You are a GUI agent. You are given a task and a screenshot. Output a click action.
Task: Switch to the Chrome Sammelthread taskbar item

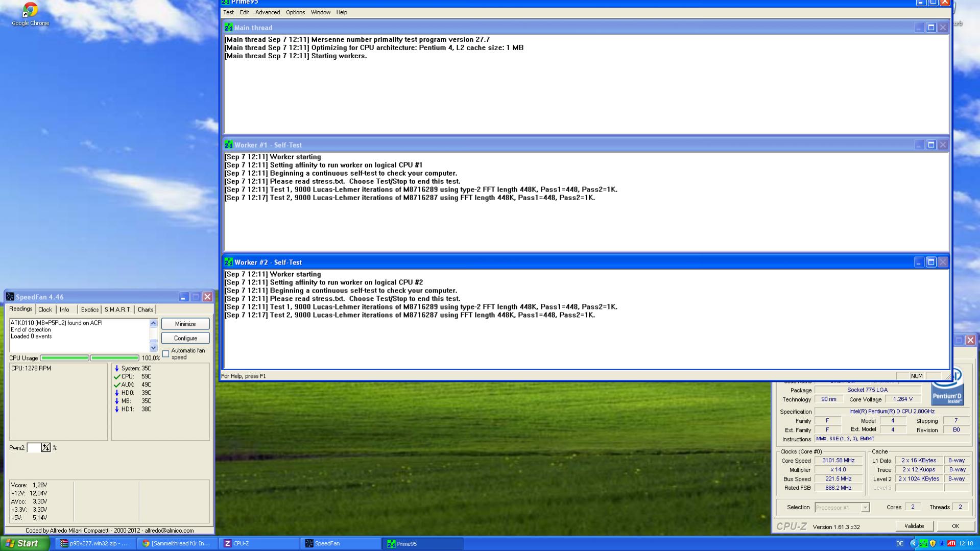177,543
